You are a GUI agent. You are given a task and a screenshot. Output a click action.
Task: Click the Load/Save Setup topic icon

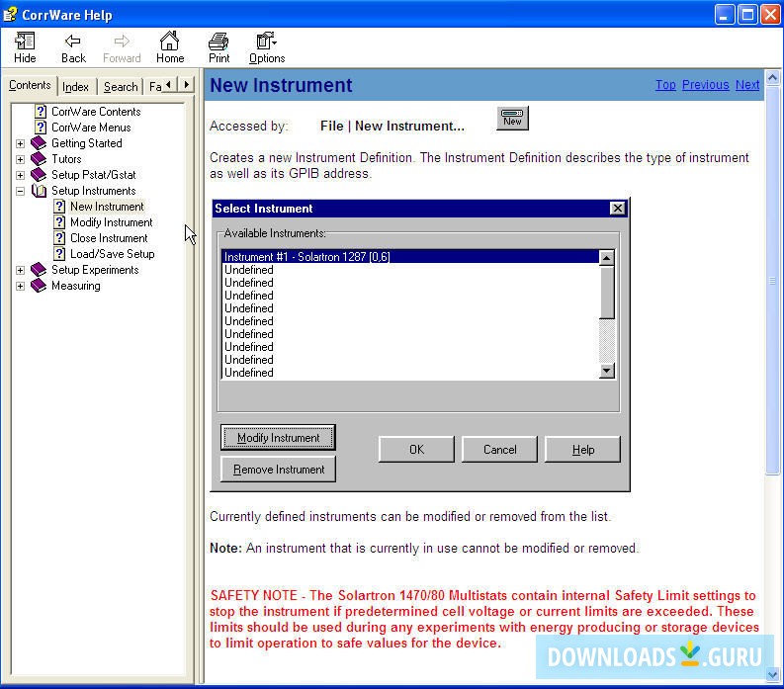tap(59, 254)
